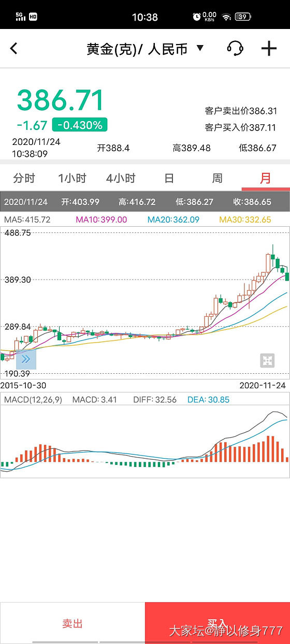
Task: Tap the quote timestamp 10:38:09
Action: coord(30,154)
